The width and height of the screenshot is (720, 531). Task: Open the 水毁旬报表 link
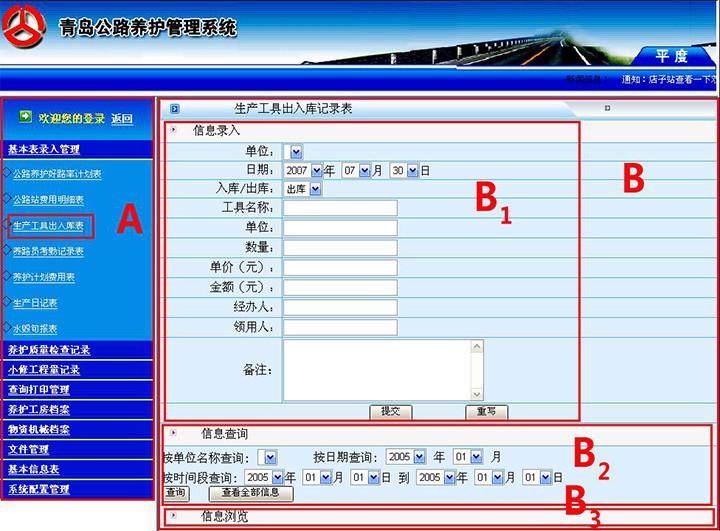35,329
